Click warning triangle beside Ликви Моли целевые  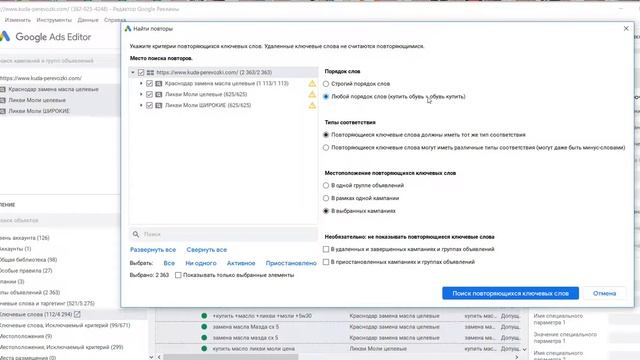point(312,94)
